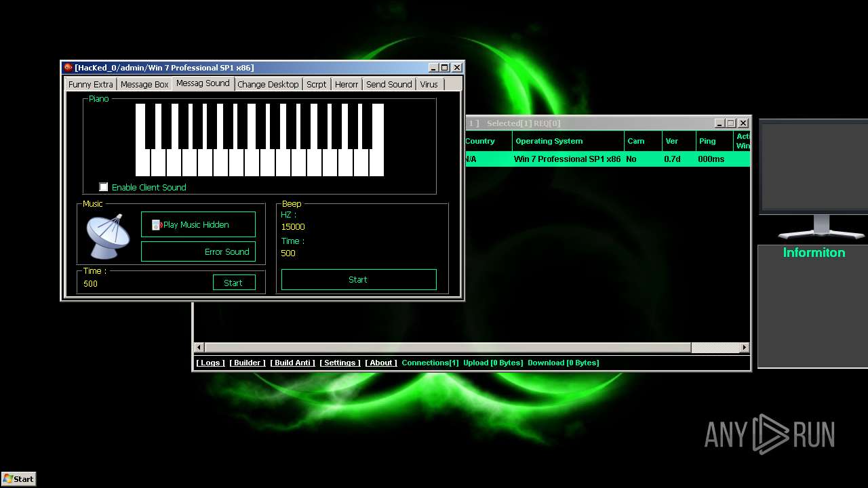Click the Play Music Hidden button

point(198,224)
